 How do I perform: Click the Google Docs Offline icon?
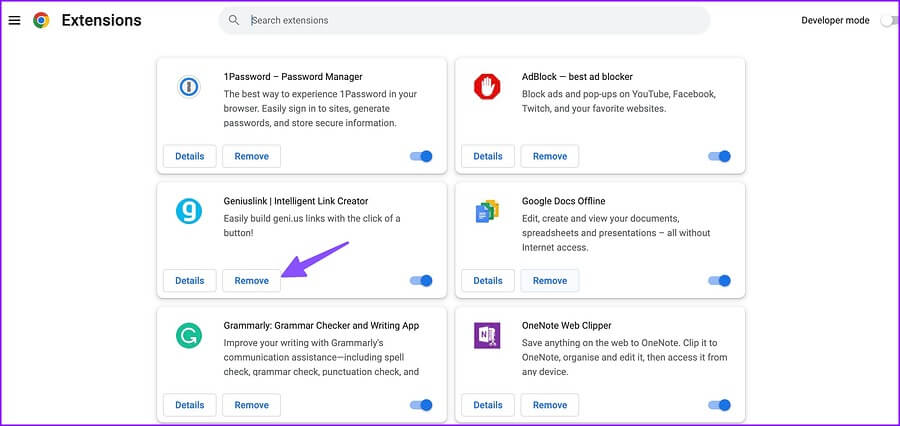(x=487, y=211)
